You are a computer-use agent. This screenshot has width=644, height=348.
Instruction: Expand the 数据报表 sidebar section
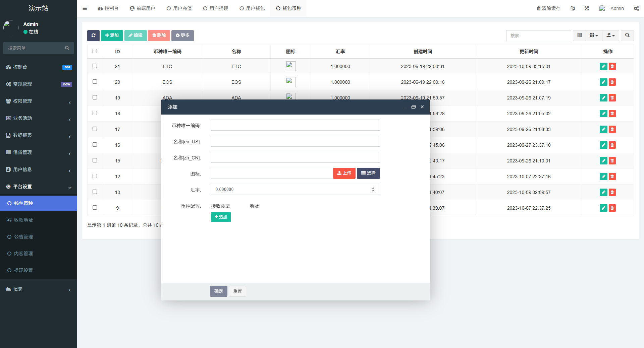click(x=38, y=135)
